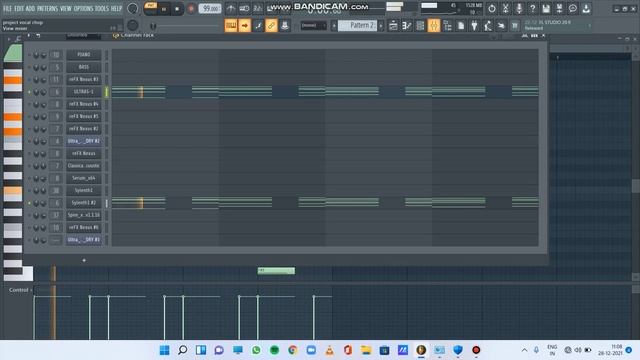This screenshot has width=640, height=360.
Task: Select previous pattern arrow left of Pattern 2
Action: point(334,26)
